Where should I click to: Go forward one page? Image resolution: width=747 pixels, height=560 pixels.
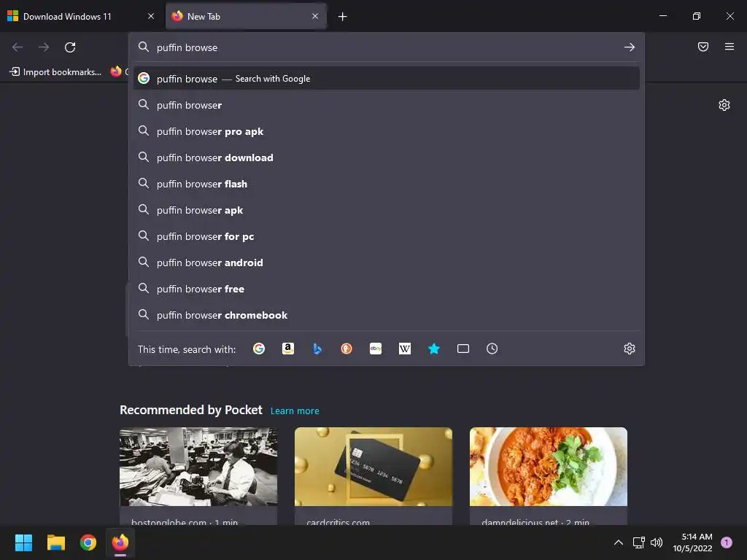coord(44,47)
